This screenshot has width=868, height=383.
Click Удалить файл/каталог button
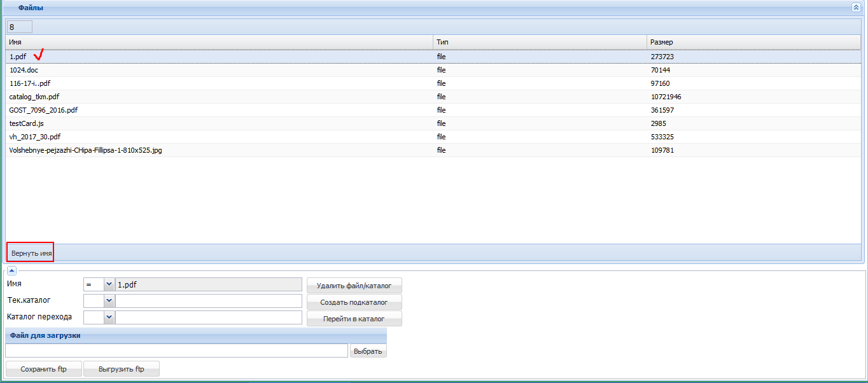click(x=354, y=286)
